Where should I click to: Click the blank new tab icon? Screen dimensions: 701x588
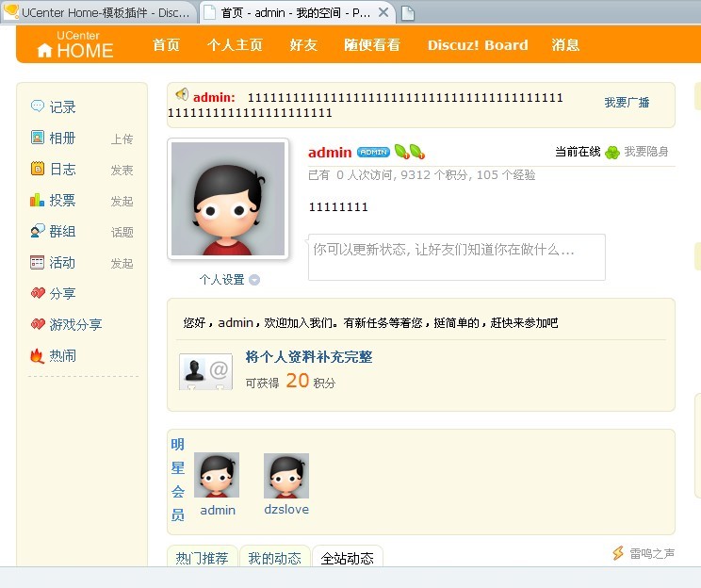(x=408, y=13)
